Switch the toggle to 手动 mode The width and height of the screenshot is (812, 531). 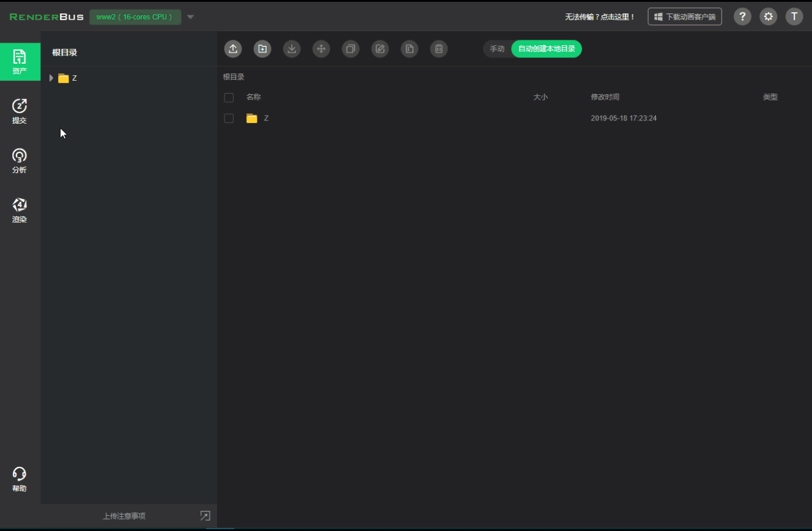coord(497,49)
